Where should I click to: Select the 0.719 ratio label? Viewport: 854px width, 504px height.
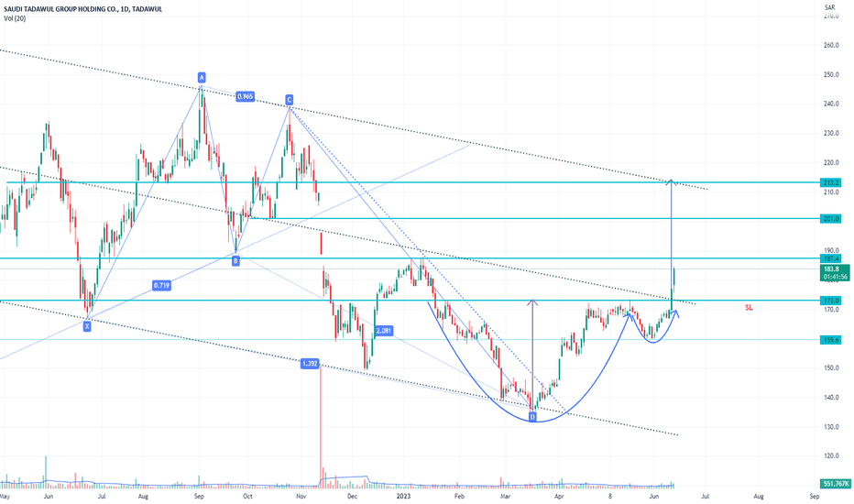pyautogui.click(x=162, y=285)
